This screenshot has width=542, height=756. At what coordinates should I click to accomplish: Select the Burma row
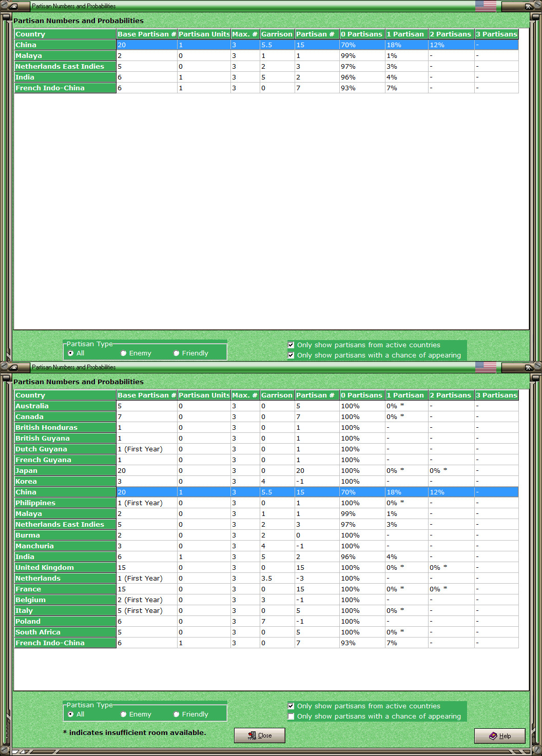click(266, 535)
